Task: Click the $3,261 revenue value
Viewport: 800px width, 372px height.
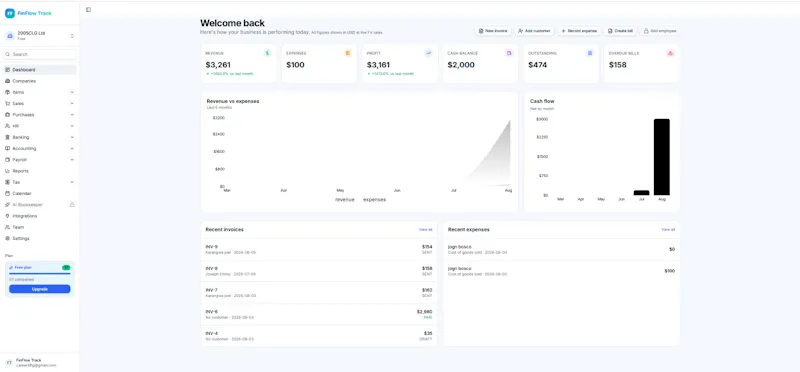Action: [218, 65]
